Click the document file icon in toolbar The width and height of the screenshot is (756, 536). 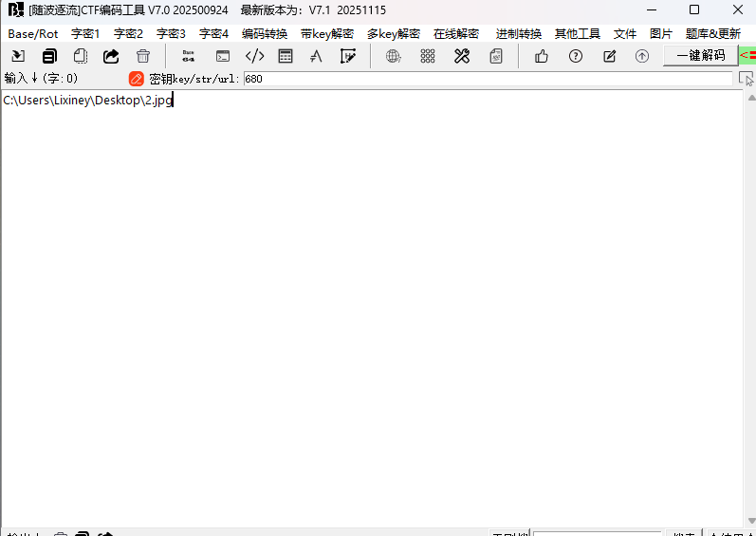(x=496, y=56)
